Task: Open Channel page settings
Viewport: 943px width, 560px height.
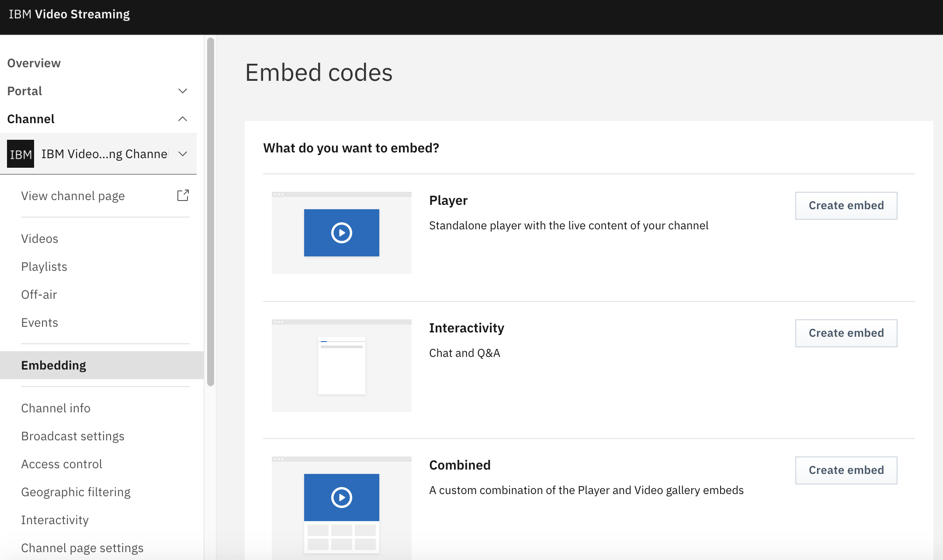Action: click(82, 548)
